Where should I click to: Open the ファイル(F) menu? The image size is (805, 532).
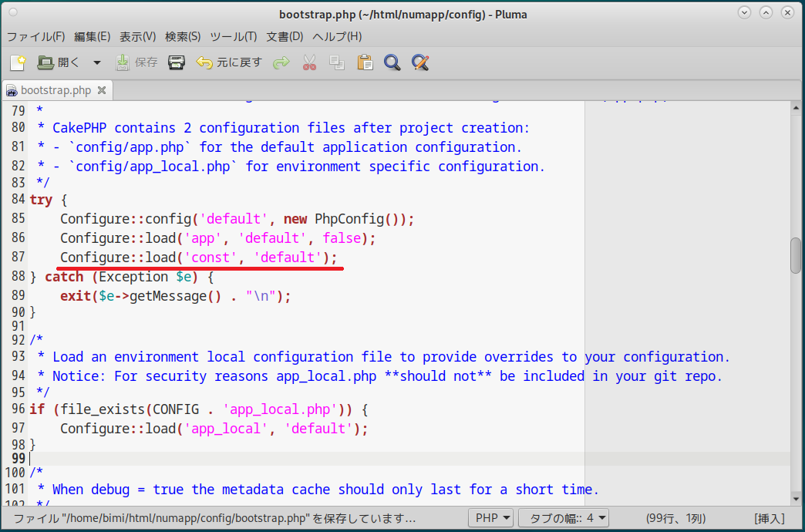tap(36, 36)
